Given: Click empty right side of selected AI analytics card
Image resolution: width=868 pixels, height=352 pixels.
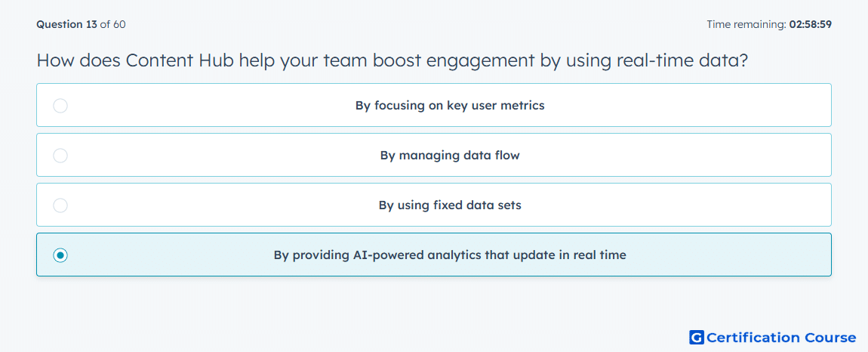Looking at the screenshot, I should [x=747, y=255].
